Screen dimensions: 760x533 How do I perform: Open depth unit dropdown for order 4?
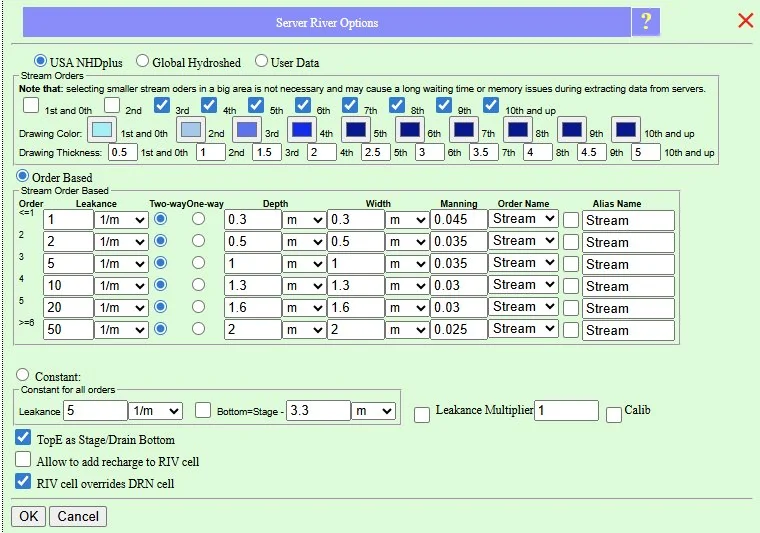click(x=304, y=285)
